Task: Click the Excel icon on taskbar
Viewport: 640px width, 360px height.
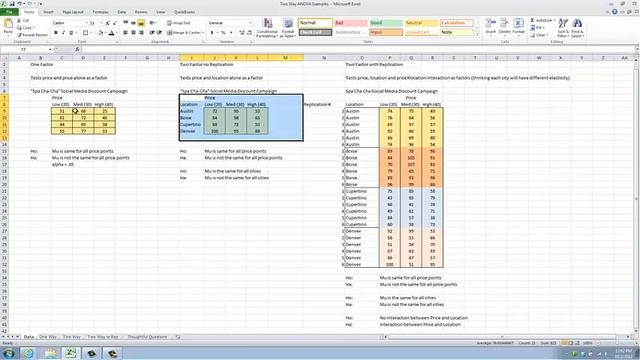Action: pos(71,353)
